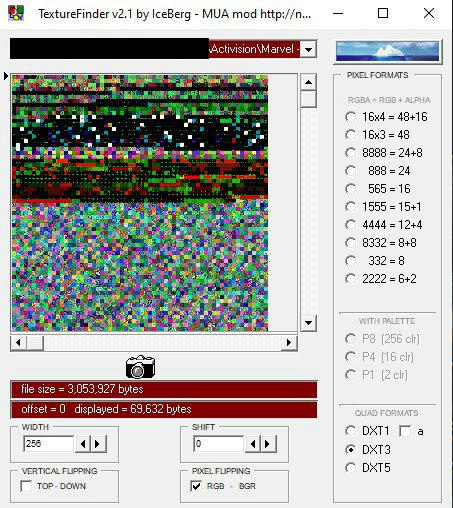Toggle the DXT1 alpha 'a' checkbox
The image size is (453, 508).
tap(405, 431)
